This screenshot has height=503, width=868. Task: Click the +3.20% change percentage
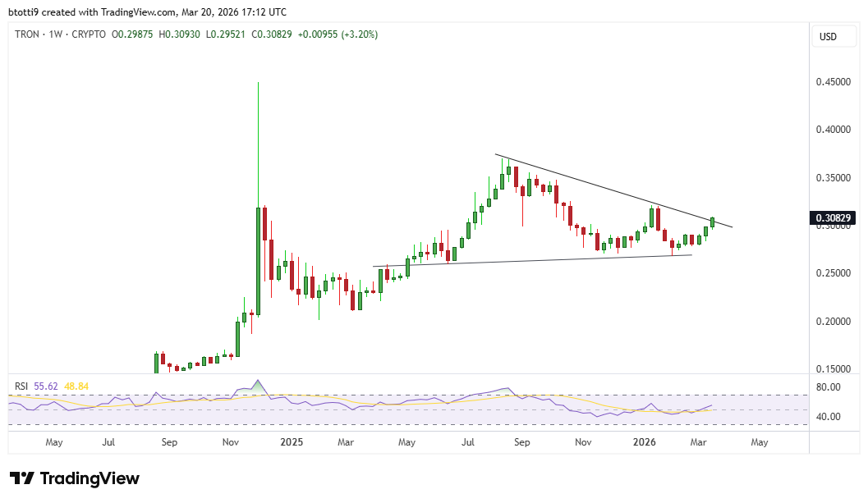(358, 34)
